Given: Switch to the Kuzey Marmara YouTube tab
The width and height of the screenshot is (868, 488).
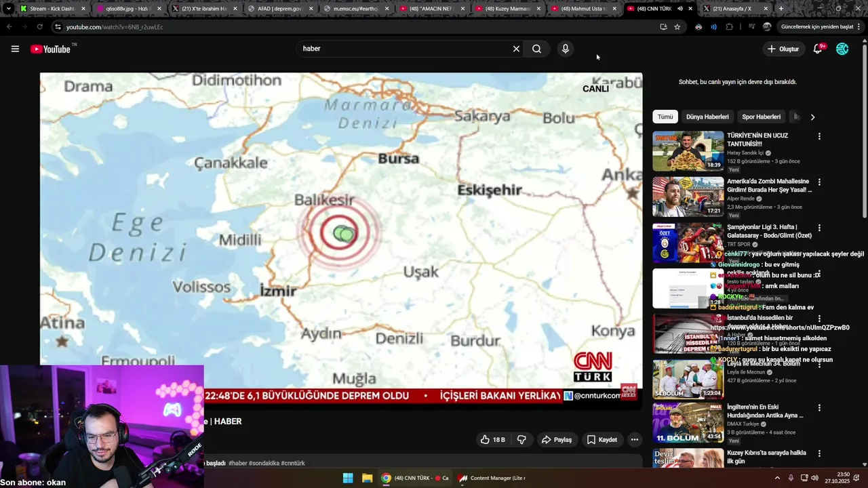Looking at the screenshot, I should coord(507,9).
